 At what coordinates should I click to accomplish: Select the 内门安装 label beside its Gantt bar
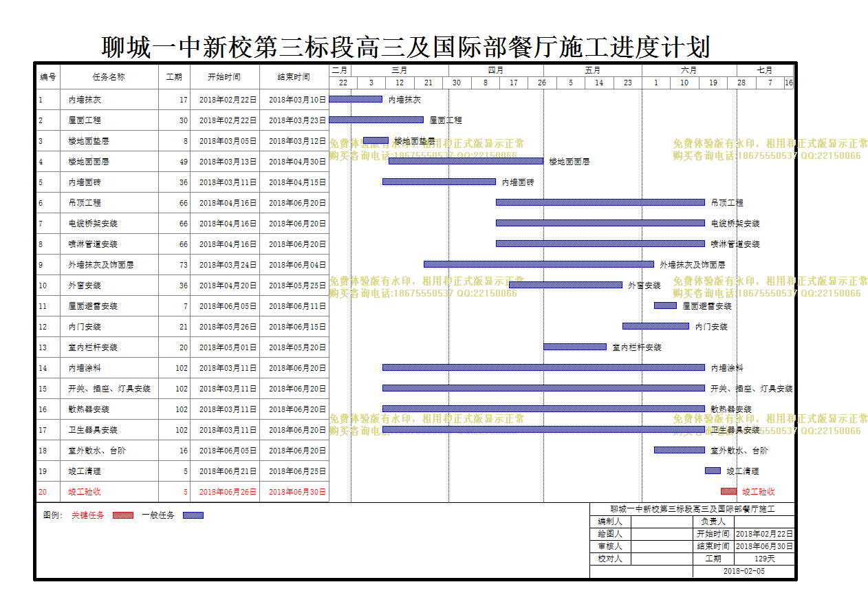(x=711, y=327)
